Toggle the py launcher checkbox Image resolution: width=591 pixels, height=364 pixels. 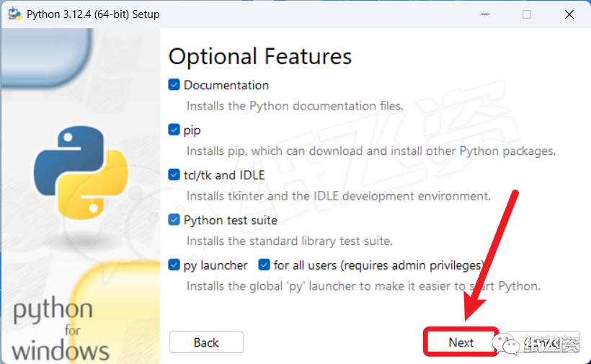click(174, 265)
